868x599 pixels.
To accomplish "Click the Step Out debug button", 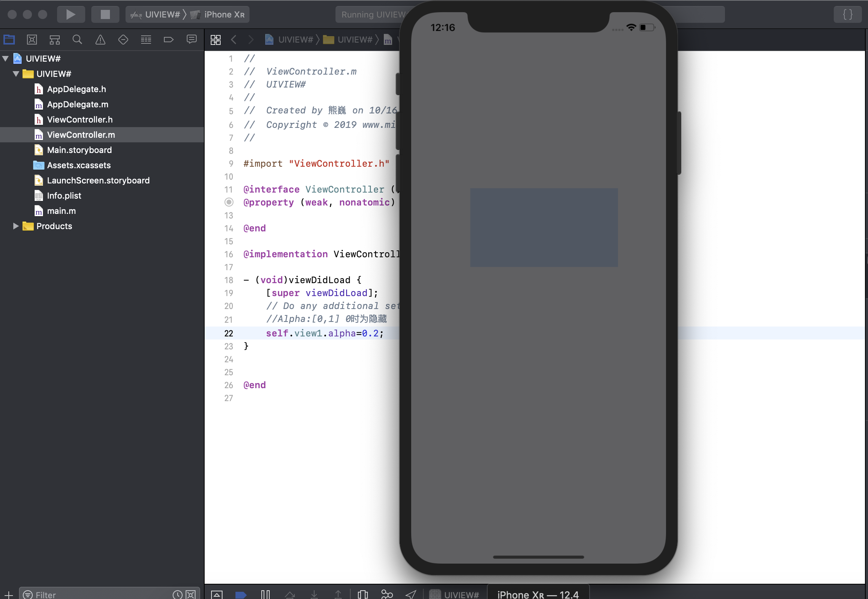I will (x=338, y=594).
